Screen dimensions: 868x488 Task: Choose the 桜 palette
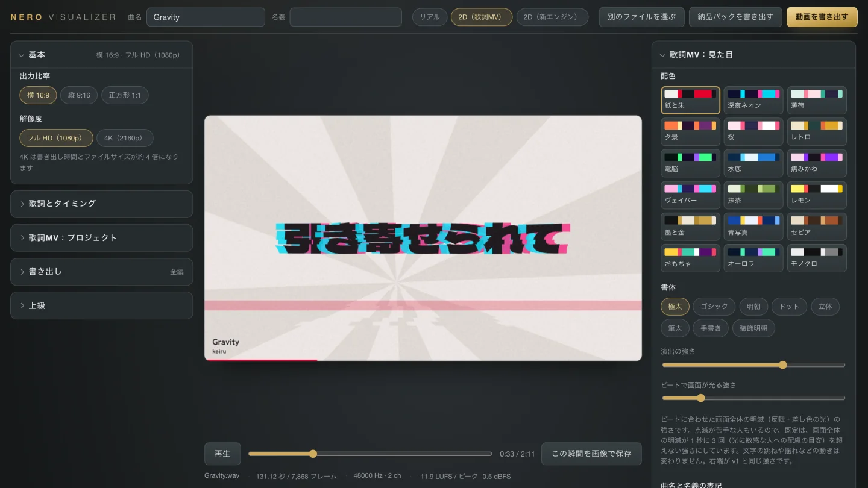click(x=753, y=131)
